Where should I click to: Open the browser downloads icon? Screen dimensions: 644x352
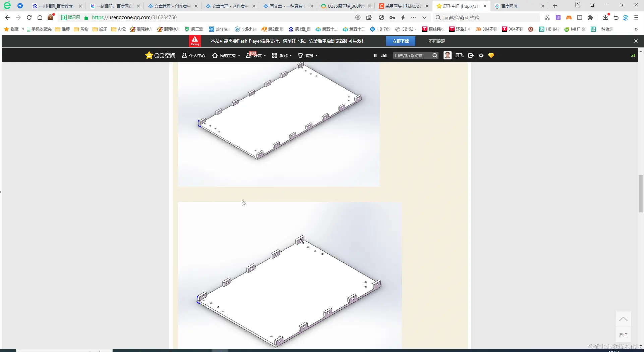click(x=605, y=17)
